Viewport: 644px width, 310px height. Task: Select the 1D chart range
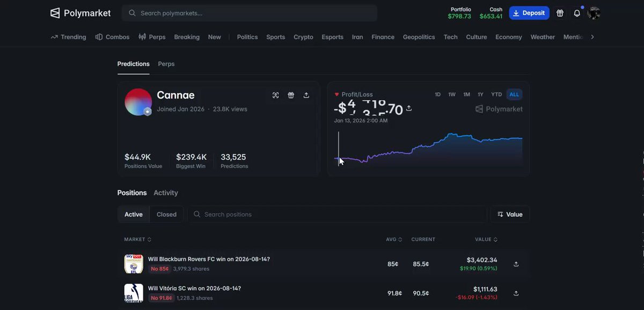438,94
